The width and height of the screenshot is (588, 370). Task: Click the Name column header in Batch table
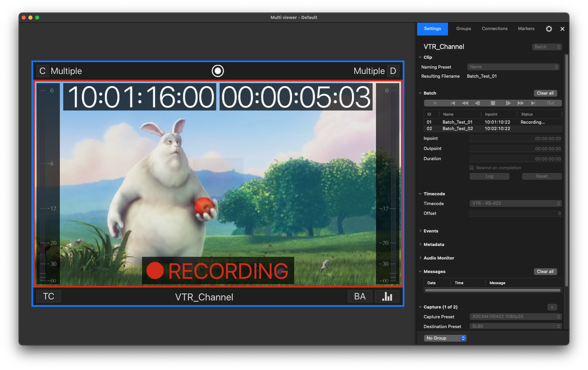click(x=460, y=115)
